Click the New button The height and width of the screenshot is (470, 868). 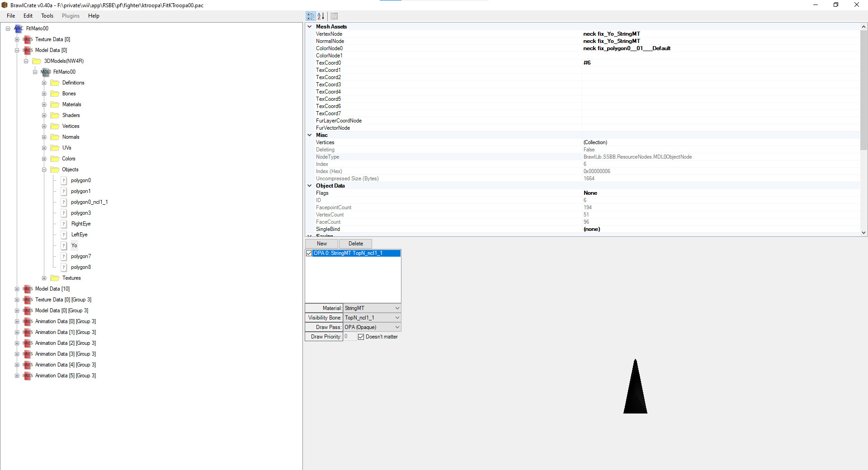tap(321, 244)
